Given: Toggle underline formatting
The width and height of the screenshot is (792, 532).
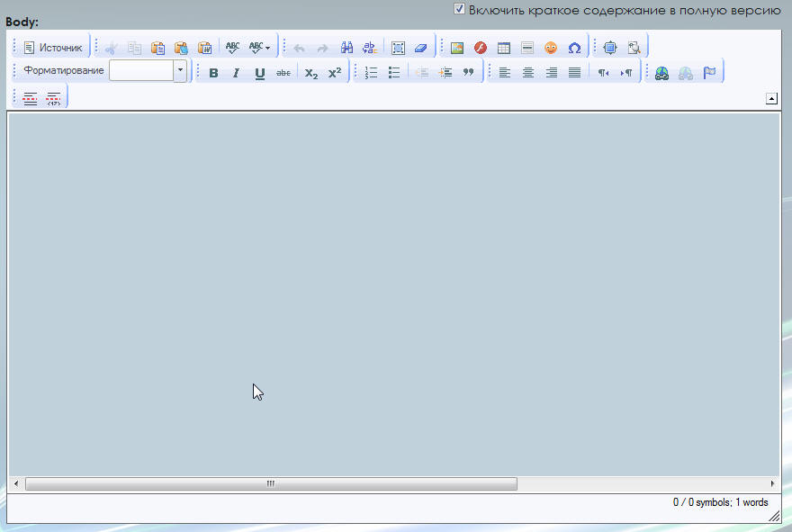Looking at the screenshot, I should pyautogui.click(x=260, y=73).
